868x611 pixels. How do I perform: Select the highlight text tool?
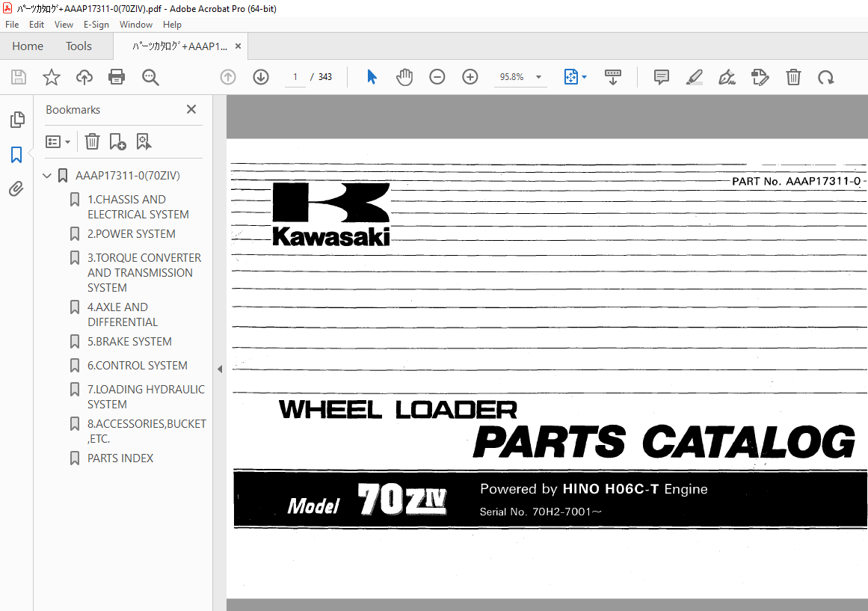pyautogui.click(x=695, y=77)
